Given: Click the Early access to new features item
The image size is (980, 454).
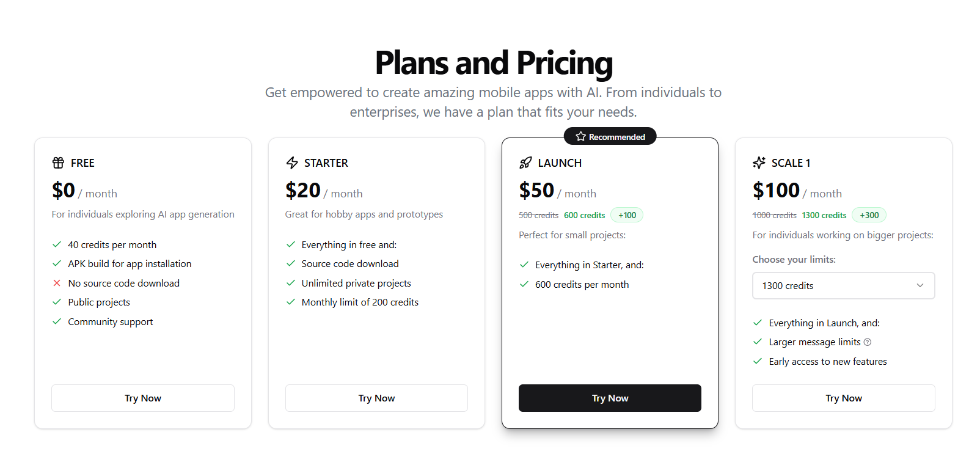Looking at the screenshot, I should click(827, 361).
